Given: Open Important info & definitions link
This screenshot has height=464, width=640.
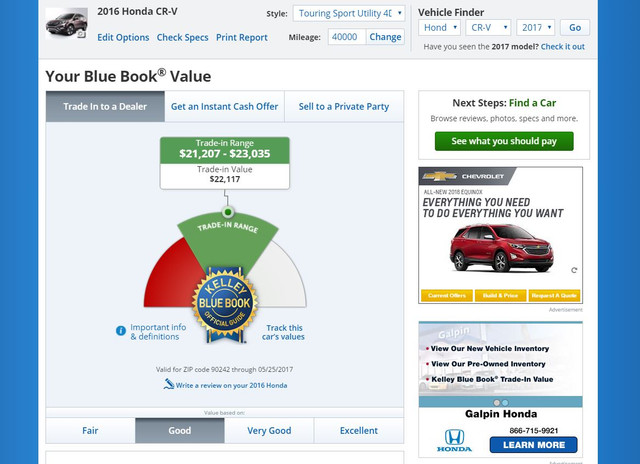Looking at the screenshot, I should (x=158, y=332).
